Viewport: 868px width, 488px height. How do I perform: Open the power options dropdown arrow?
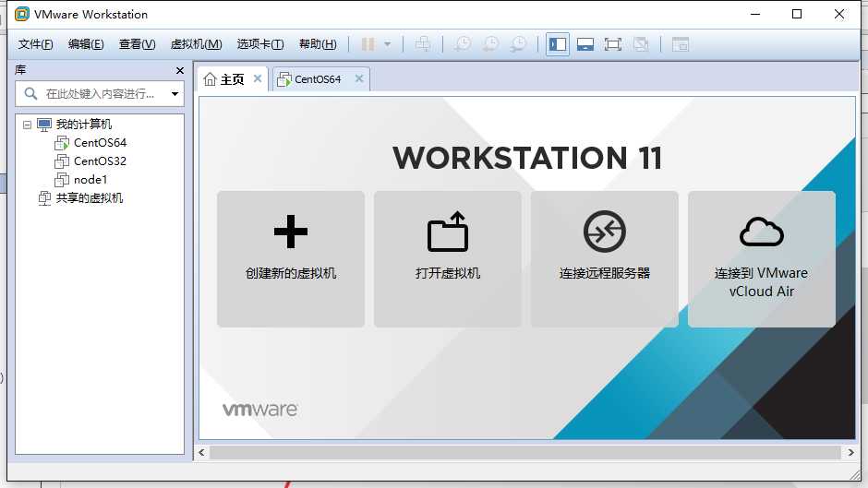click(x=388, y=44)
